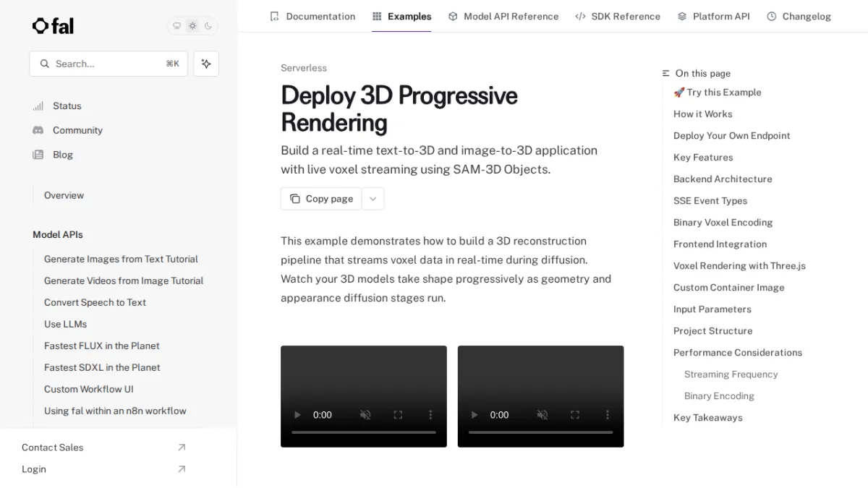This screenshot has height=488, width=868.
Task: Jump to Backend Architecture section
Action: pyautogui.click(x=723, y=179)
